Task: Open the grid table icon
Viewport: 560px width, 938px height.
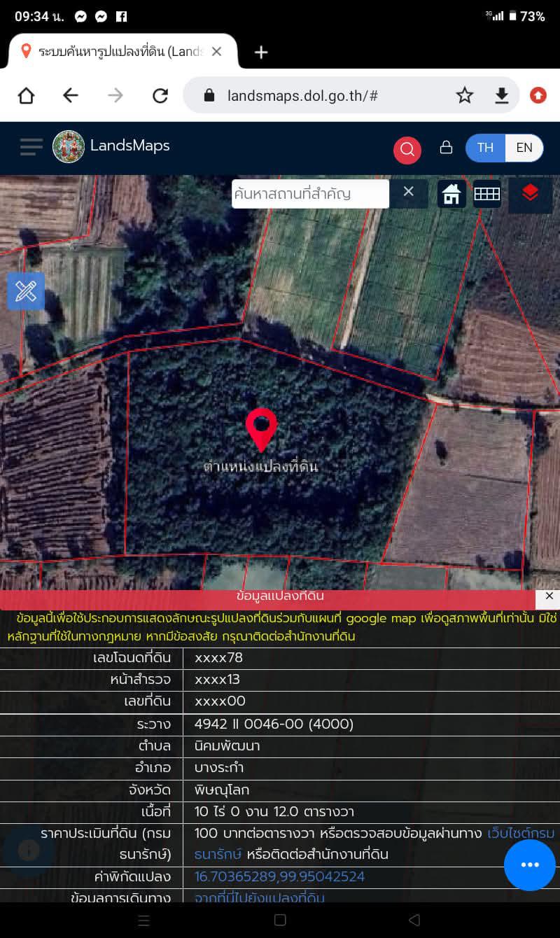Action: (x=486, y=194)
